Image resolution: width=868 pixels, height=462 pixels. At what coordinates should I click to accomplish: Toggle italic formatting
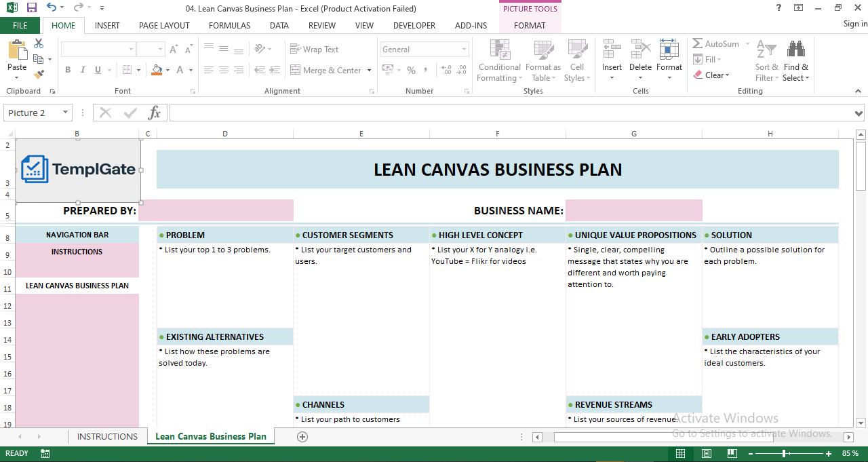click(83, 70)
